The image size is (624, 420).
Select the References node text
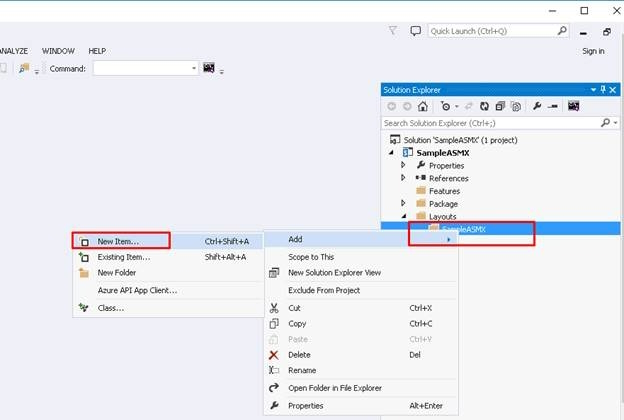[x=448, y=178]
